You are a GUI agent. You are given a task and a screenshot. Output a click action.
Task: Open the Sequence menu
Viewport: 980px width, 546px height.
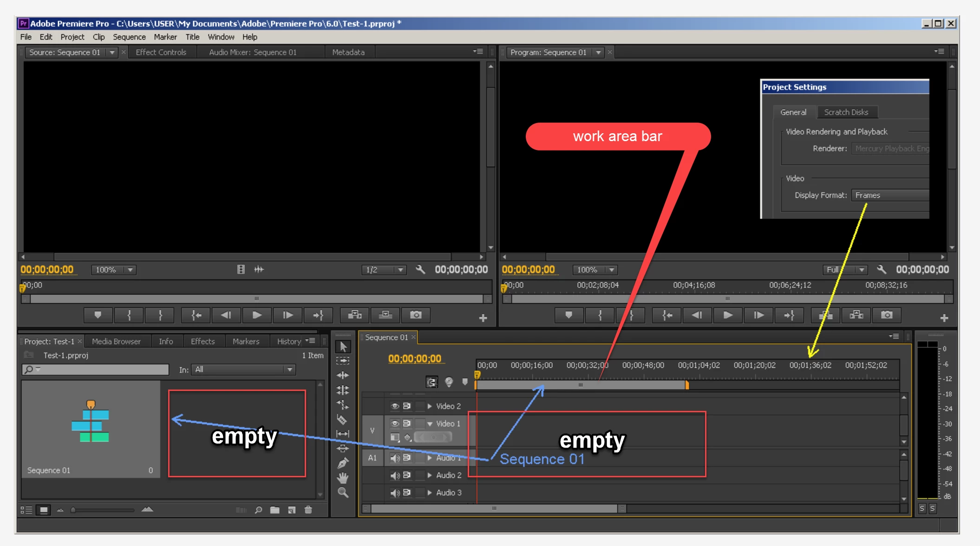tap(129, 37)
